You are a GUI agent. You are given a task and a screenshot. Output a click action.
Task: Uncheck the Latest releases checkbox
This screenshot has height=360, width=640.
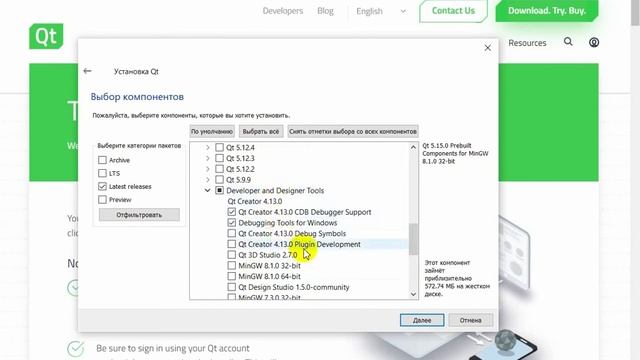[102, 186]
